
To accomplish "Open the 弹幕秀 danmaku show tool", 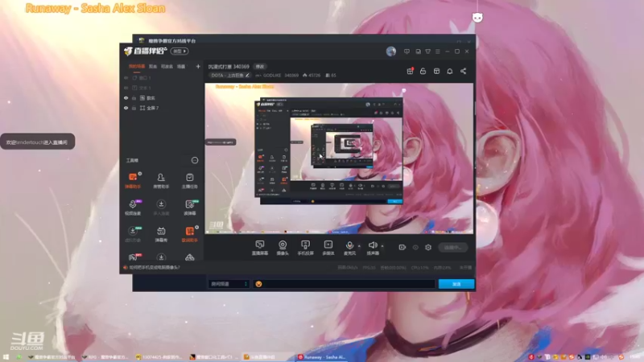I will tap(161, 234).
